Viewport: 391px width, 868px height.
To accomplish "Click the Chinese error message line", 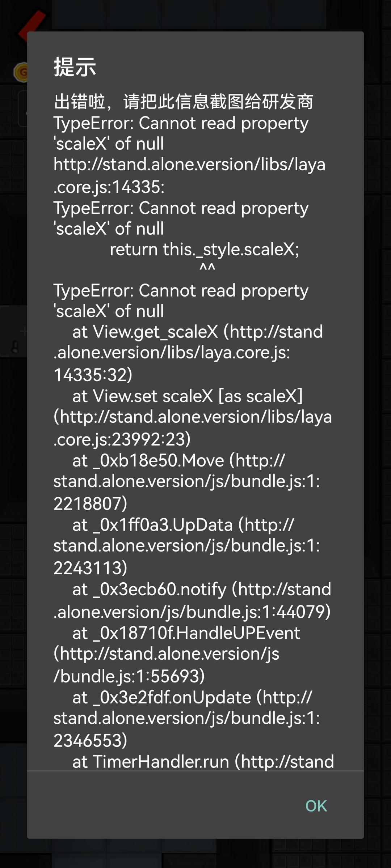I will click(183, 102).
